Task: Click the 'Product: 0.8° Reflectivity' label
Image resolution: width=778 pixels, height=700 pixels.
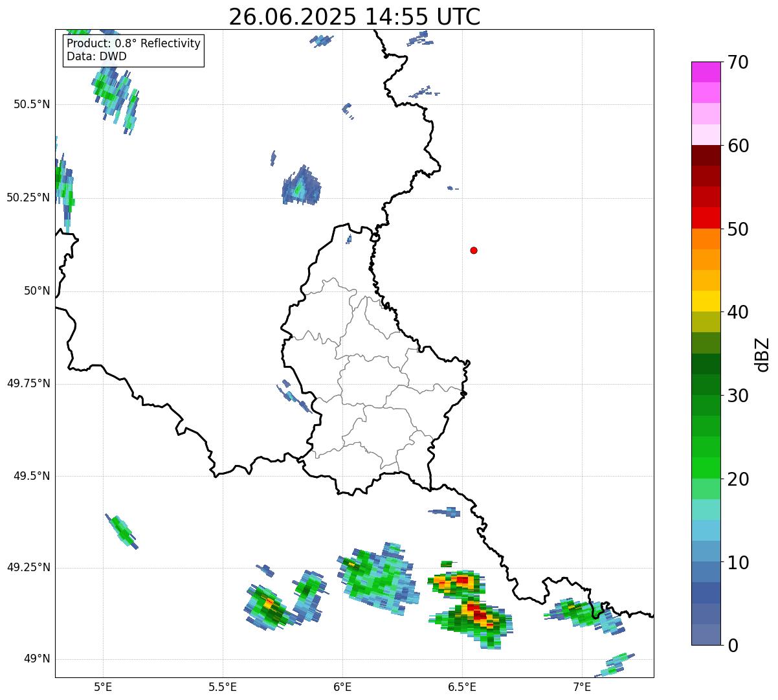Action: pyautogui.click(x=134, y=43)
